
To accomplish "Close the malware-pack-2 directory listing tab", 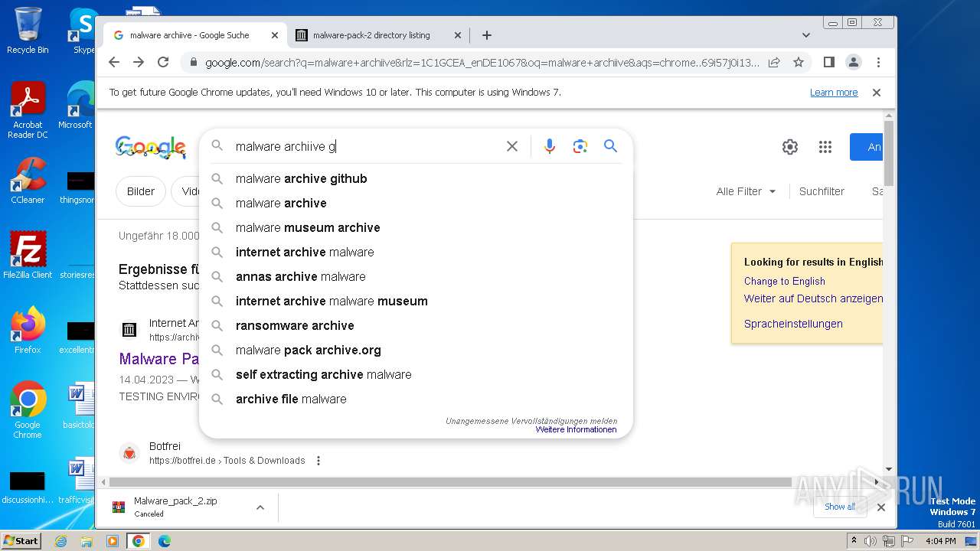I will 458,35.
